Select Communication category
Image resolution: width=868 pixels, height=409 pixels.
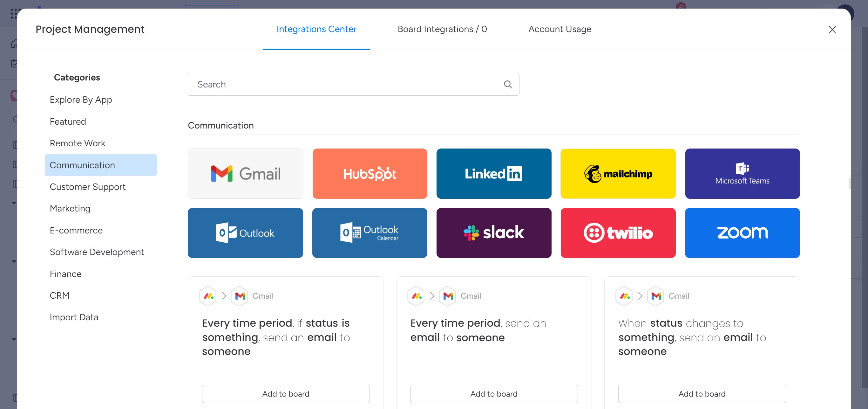(101, 165)
